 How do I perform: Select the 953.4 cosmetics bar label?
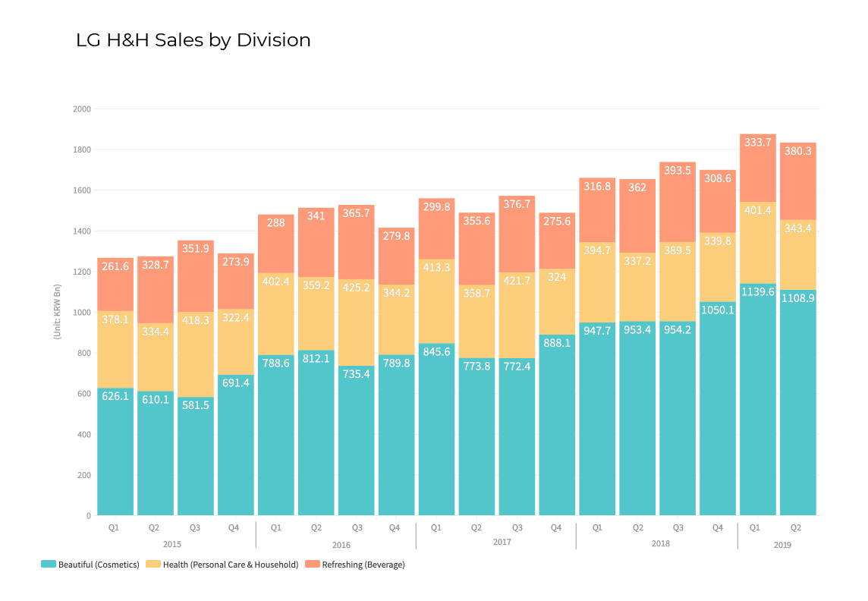point(637,330)
